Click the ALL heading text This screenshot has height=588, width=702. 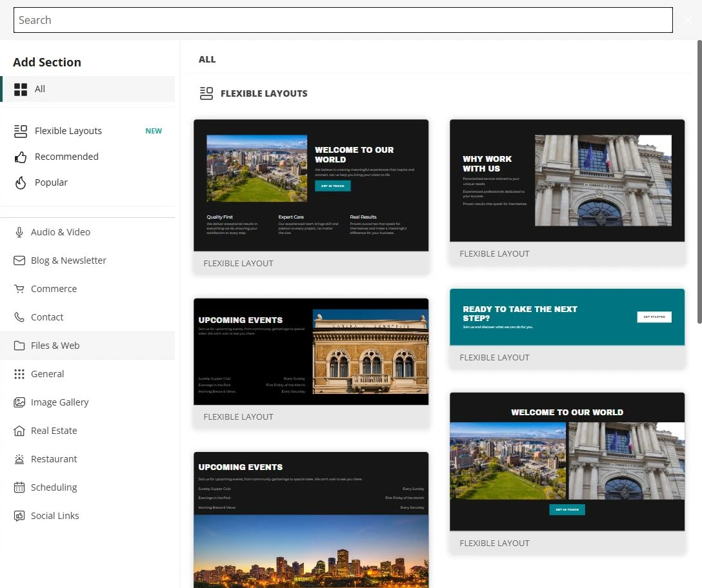(x=207, y=59)
